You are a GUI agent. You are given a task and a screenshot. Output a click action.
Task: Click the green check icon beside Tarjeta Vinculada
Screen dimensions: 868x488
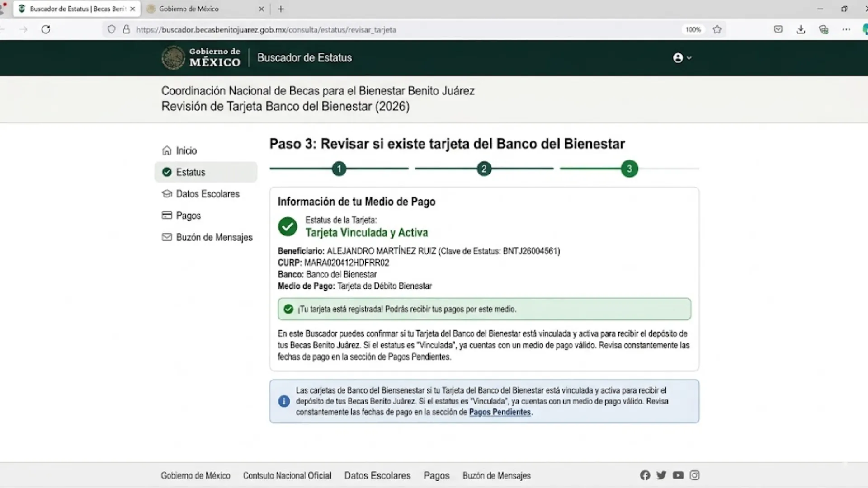point(288,226)
